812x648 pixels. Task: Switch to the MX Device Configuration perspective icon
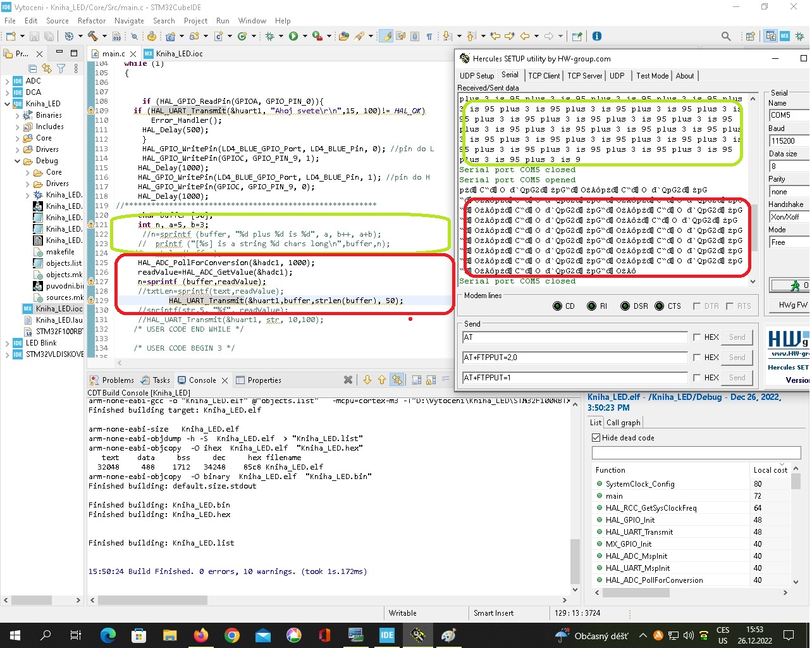pyautogui.click(x=785, y=36)
